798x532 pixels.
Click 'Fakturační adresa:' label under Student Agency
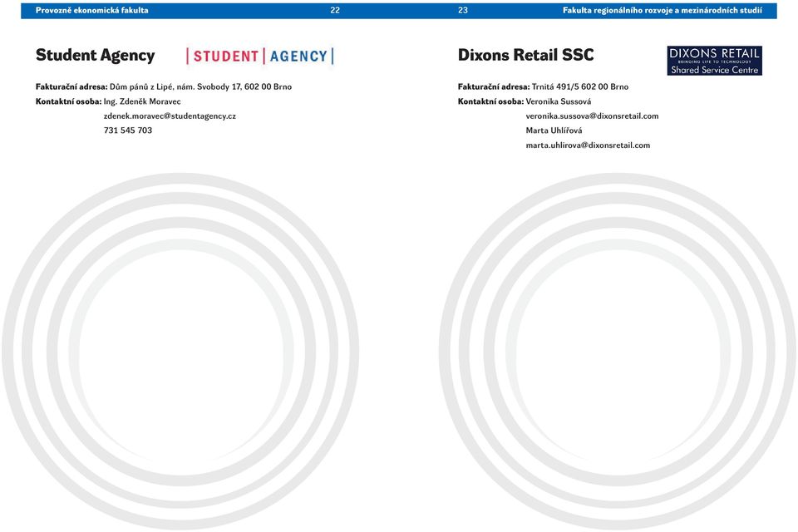coord(71,87)
